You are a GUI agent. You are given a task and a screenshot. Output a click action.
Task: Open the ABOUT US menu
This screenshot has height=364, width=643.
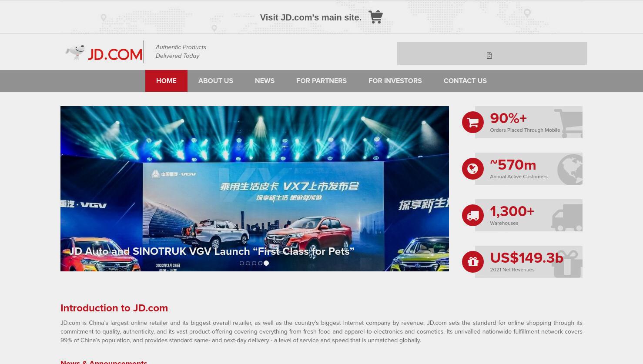[216, 80]
